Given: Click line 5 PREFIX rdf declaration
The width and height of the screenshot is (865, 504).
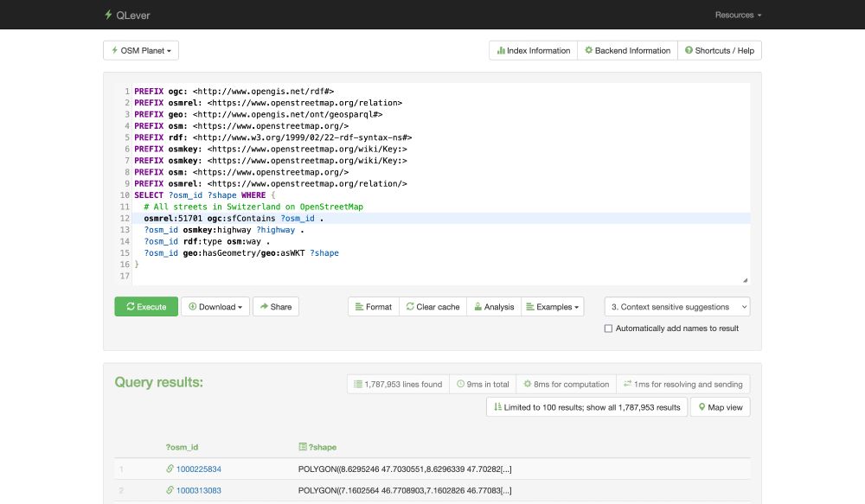Looking at the screenshot, I should (273, 137).
